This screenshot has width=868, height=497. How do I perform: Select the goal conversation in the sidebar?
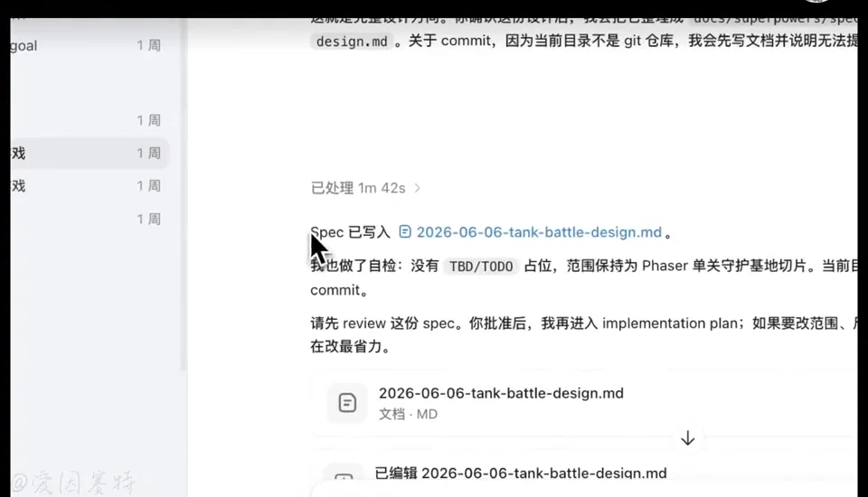[x=88, y=45]
